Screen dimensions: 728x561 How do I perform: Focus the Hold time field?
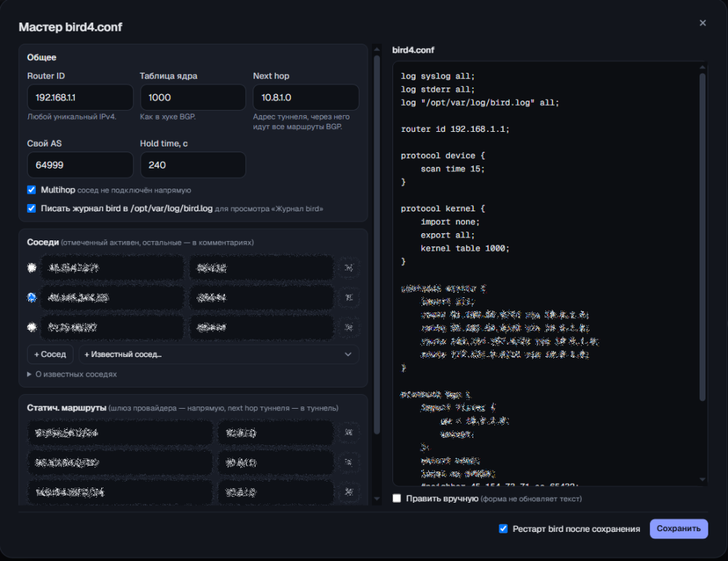coord(193,165)
